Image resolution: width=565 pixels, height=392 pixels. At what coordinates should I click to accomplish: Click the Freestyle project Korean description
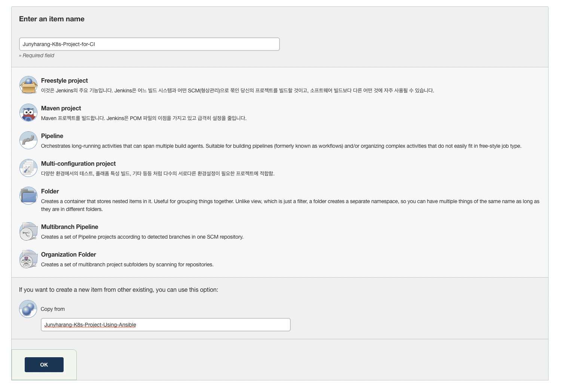coord(238,91)
